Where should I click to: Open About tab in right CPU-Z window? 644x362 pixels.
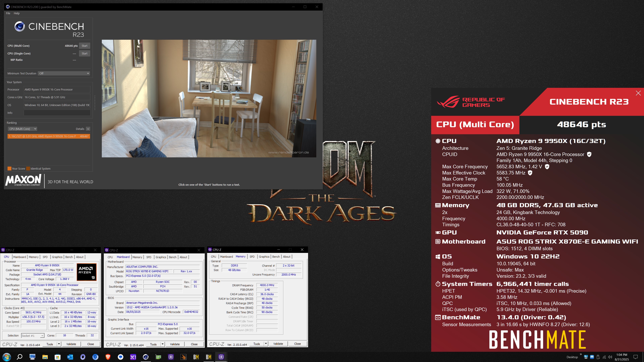tap(287, 257)
